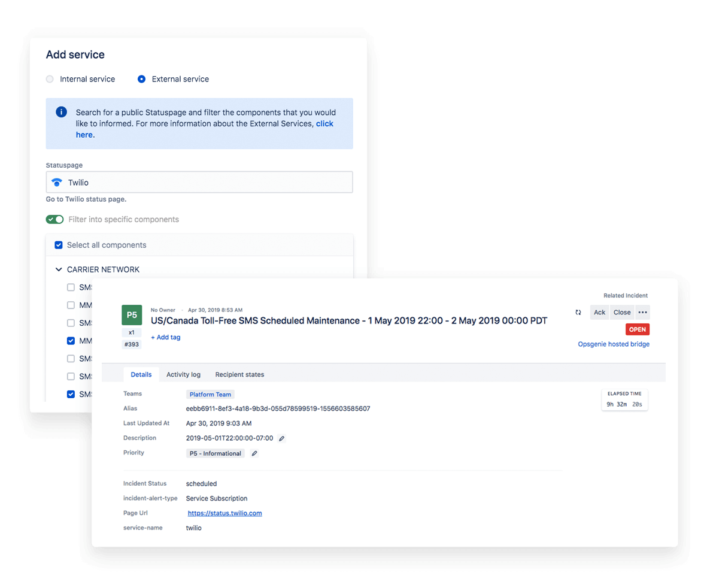
Task: Click the info icon in the blue banner
Action: tap(60, 112)
